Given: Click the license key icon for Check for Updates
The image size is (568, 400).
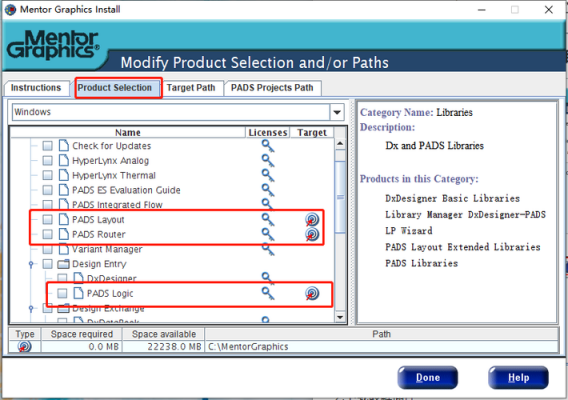Looking at the screenshot, I should click(x=268, y=146).
